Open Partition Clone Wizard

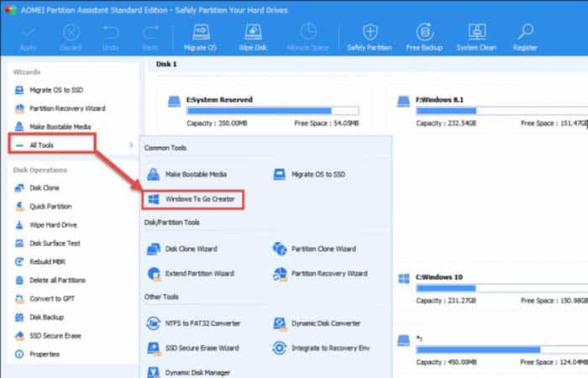coord(314,249)
